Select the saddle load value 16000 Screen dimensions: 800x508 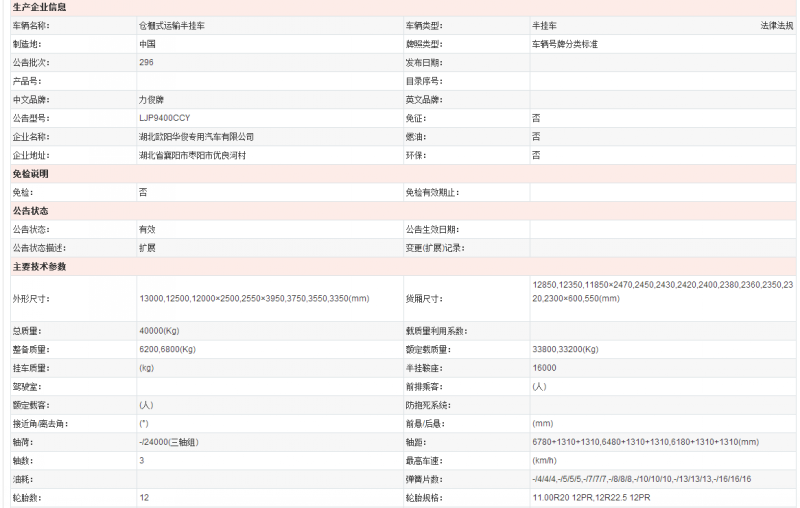545,368
